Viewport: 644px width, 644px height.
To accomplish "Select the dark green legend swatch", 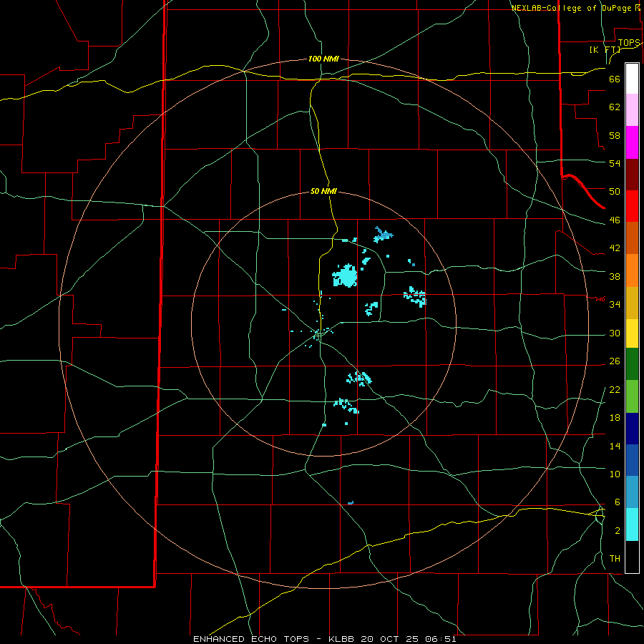I will click(x=632, y=364).
